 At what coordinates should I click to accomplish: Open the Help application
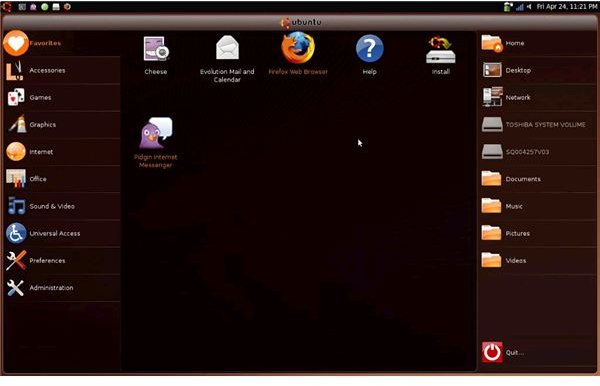tap(369, 54)
